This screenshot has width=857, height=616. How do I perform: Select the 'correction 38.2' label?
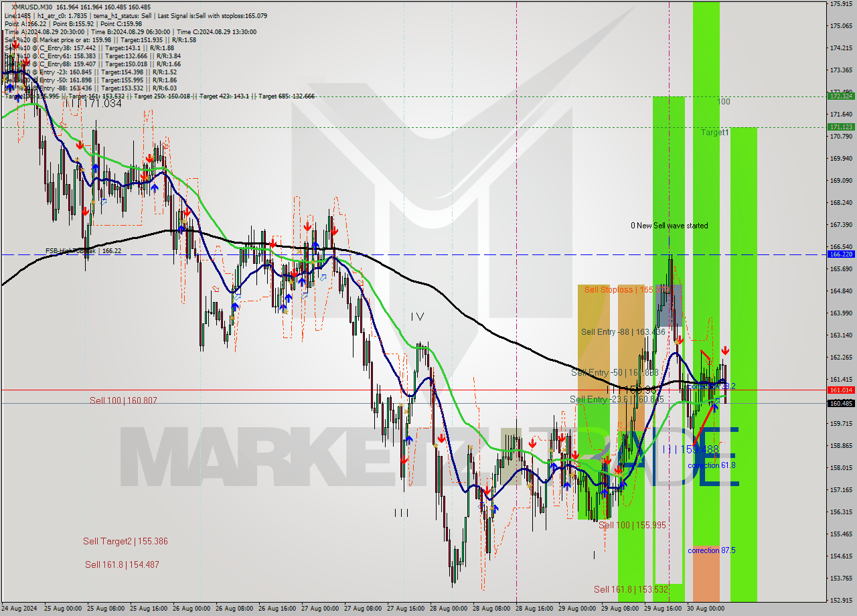pos(712,386)
